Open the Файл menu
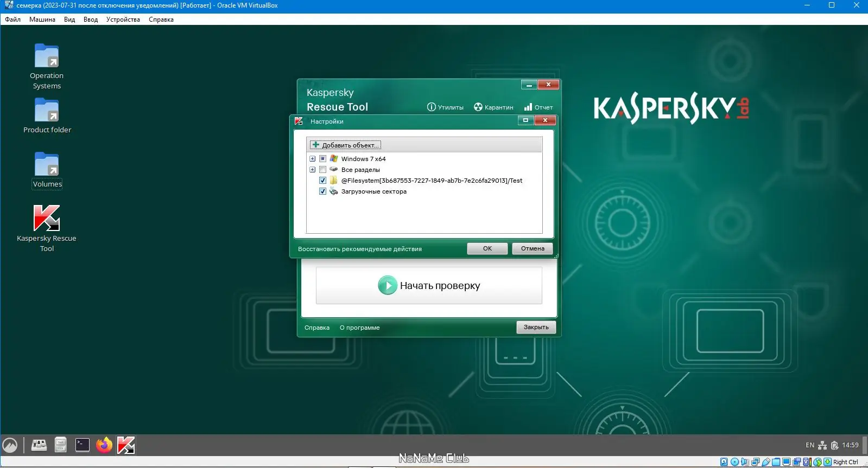The width and height of the screenshot is (868, 468). click(13, 20)
